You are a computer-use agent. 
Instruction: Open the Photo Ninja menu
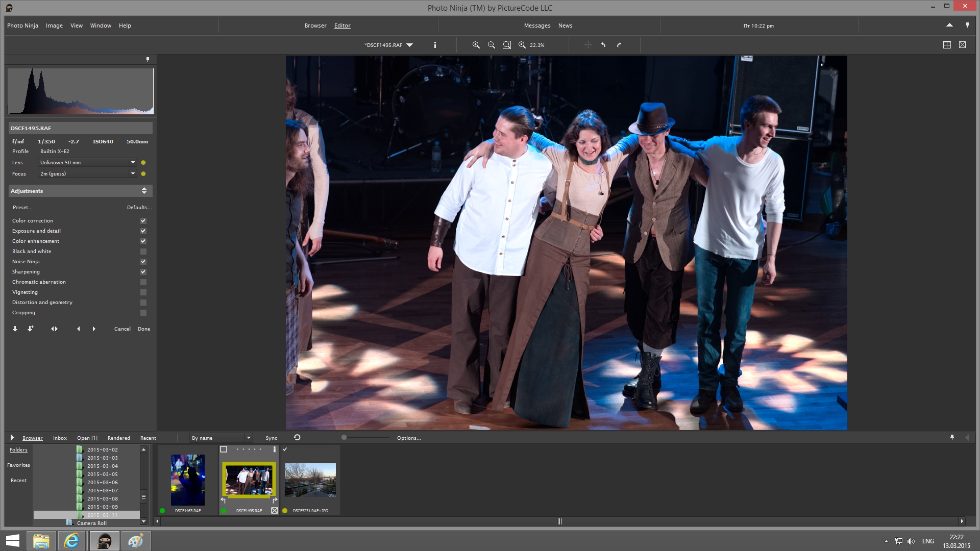click(22, 26)
